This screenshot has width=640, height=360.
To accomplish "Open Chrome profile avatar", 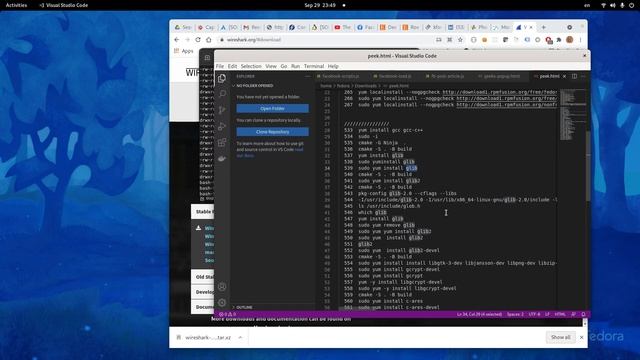I will point(570,40).
